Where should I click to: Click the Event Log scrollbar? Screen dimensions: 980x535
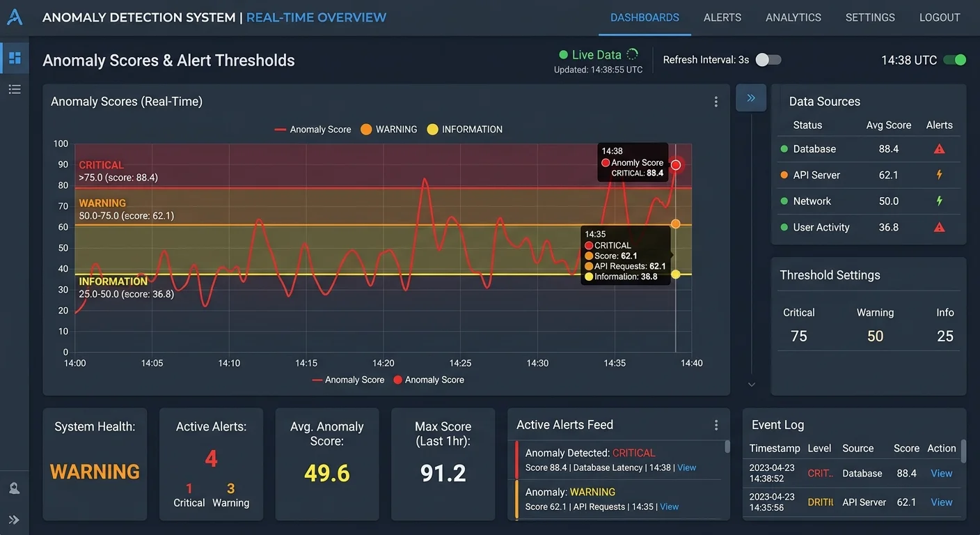(x=964, y=451)
